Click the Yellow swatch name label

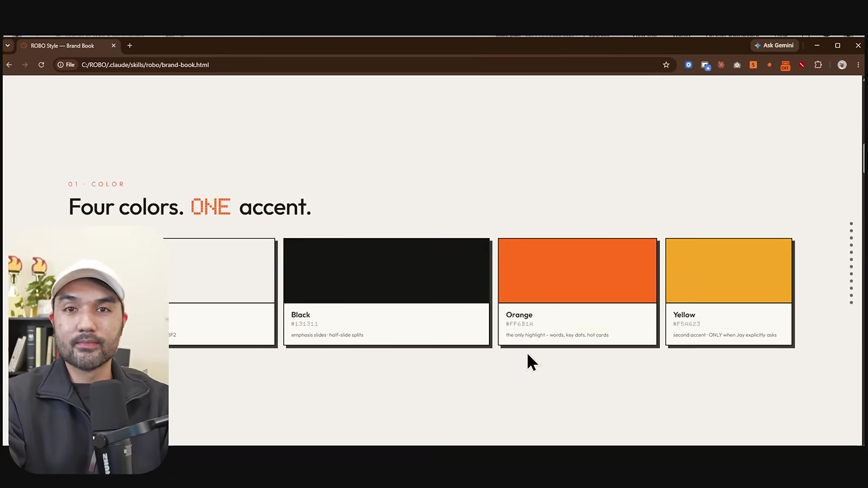tap(684, 314)
